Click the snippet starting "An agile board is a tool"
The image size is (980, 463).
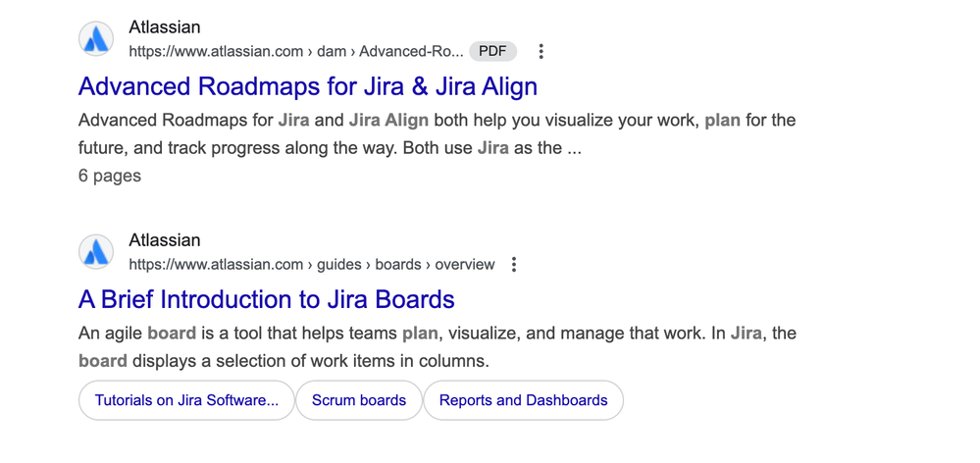click(x=437, y=347)
